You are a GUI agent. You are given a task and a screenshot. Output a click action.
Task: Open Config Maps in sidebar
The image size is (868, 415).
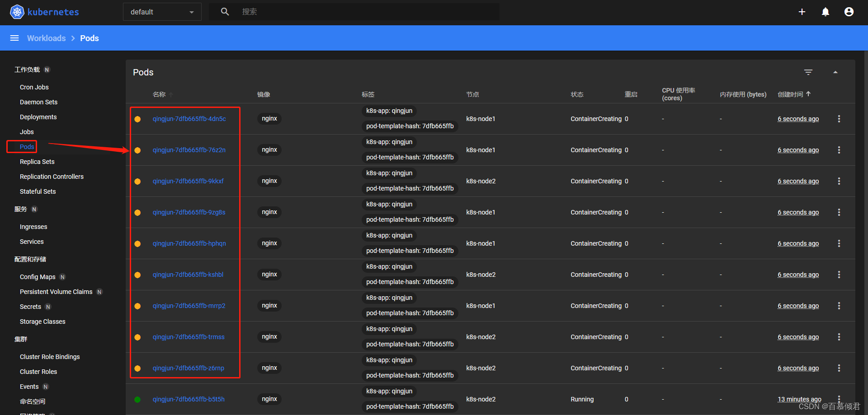pyautogui.click(x=38, y=277)
